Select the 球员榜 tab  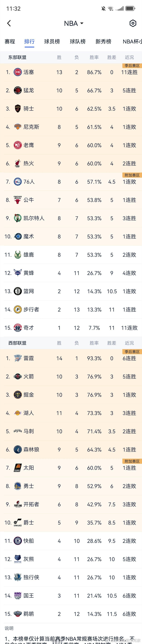pos(52,41)
